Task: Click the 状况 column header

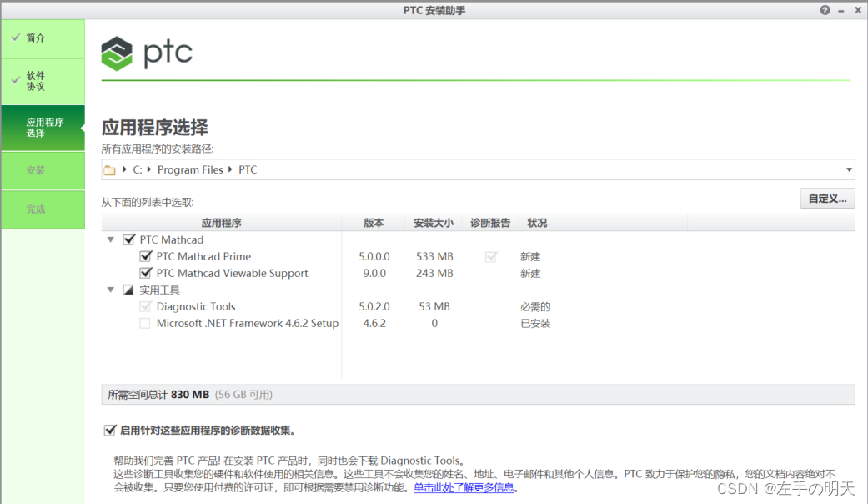Action: point(537,223)
